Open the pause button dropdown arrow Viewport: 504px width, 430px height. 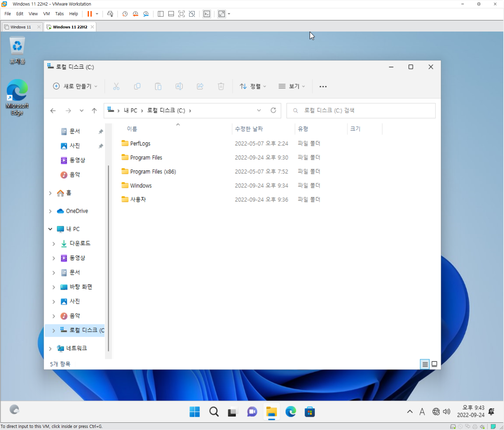point(97,14)
